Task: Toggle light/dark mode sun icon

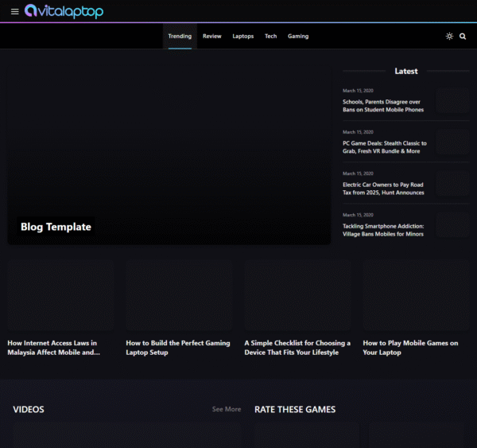Action: (449, 37)
